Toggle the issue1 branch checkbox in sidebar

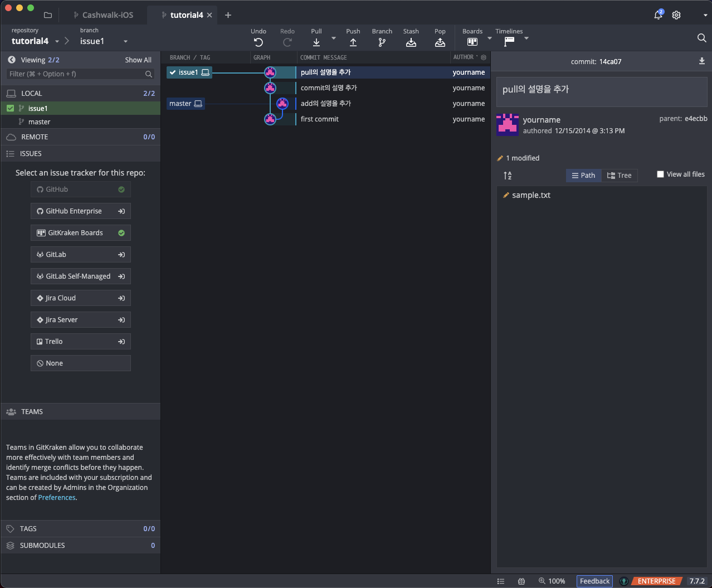point(11,108)
